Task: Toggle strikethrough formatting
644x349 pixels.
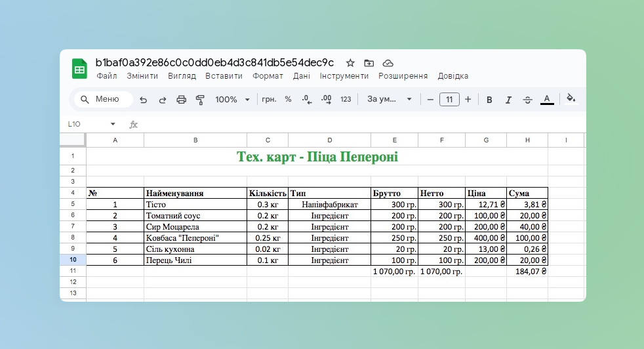Action: (x=527, y=100)
